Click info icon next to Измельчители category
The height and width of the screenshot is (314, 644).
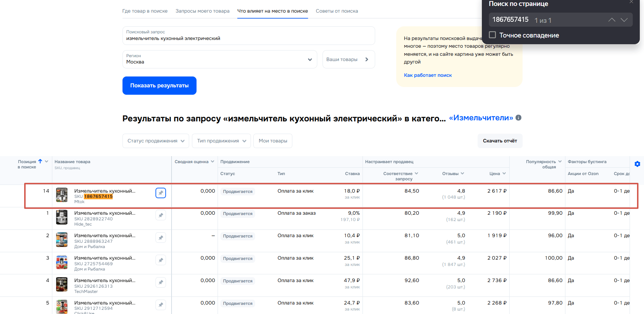[x=518, y=118]
